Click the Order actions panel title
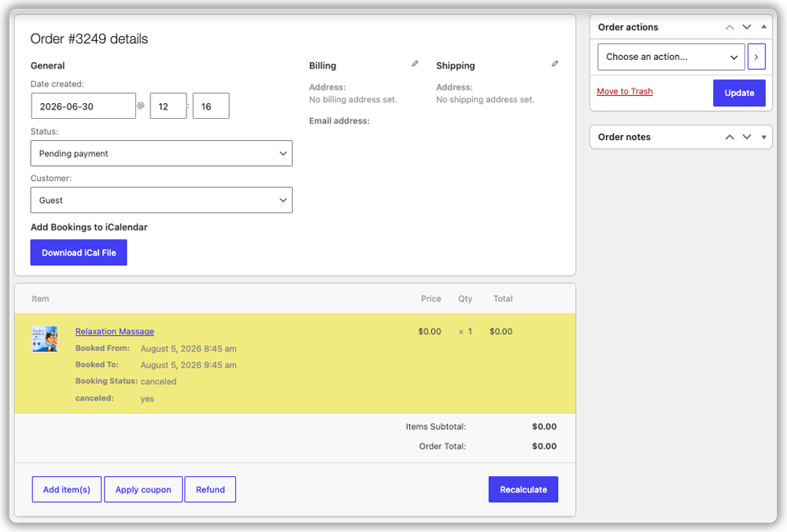Viewport: 787px width, 532px height. pyautogui.click(x=628, y=27)
